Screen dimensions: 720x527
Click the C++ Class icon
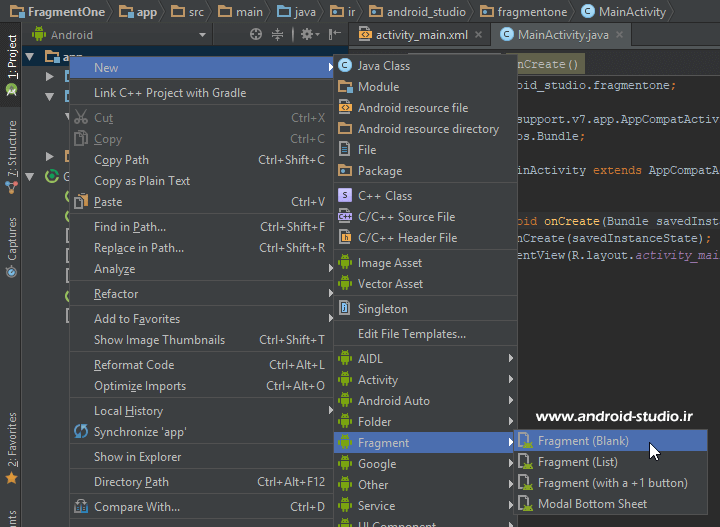[x=345, y=196]
